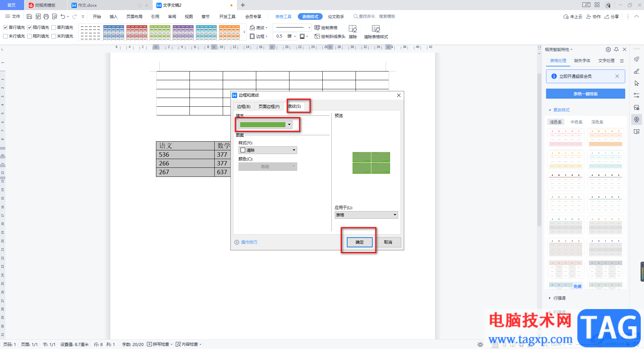Screen dimensions: 644x349
Task: Switch to the 页面边框(P) tab
Action: pyautogui.click(x=269, y=106)
